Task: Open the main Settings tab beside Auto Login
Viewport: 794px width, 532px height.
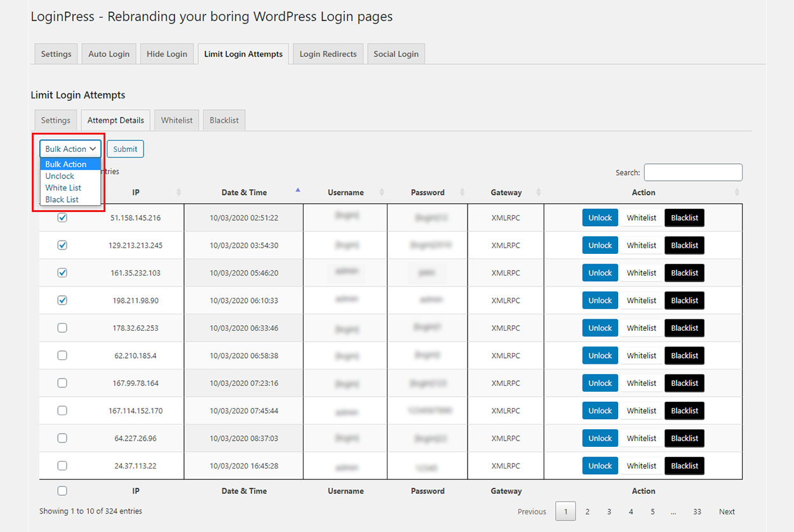Action: [x=56, y=54]
